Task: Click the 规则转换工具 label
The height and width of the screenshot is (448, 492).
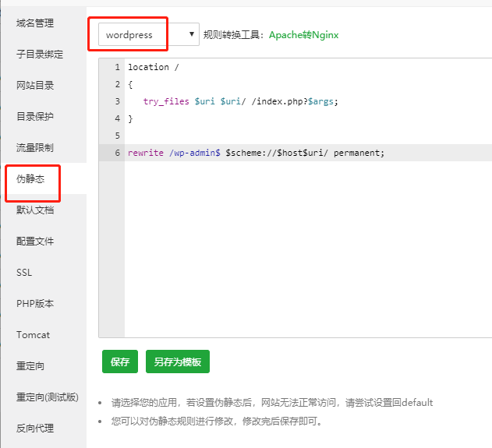Action: (x=234, y=35)
